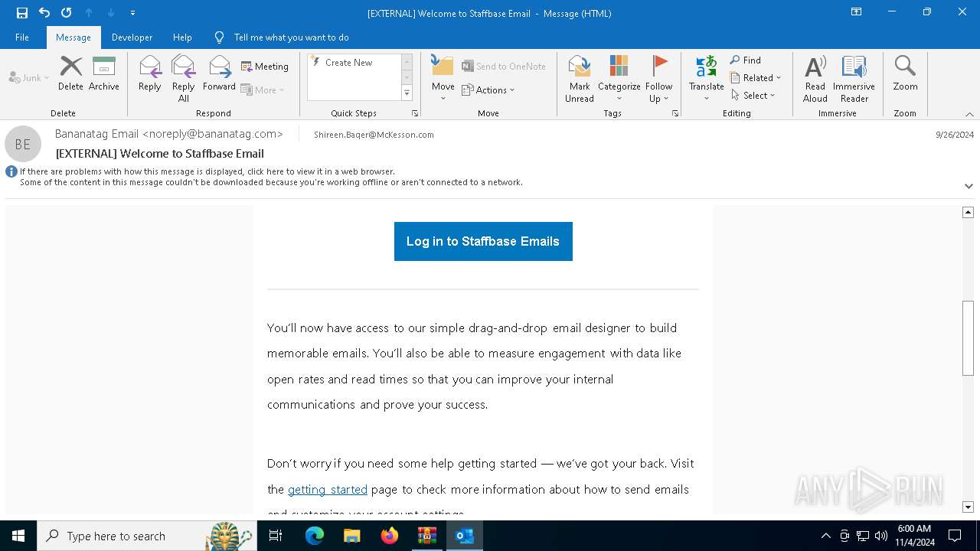Launch Firefox from the taskbar
This screenshot has height=551, width=980.
click(390, 536)
